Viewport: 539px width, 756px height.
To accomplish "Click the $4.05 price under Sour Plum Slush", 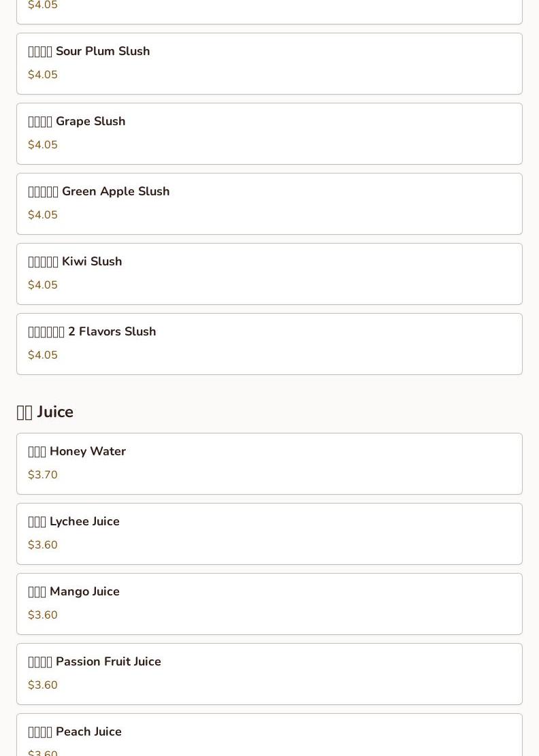I will tap(43, 75).
